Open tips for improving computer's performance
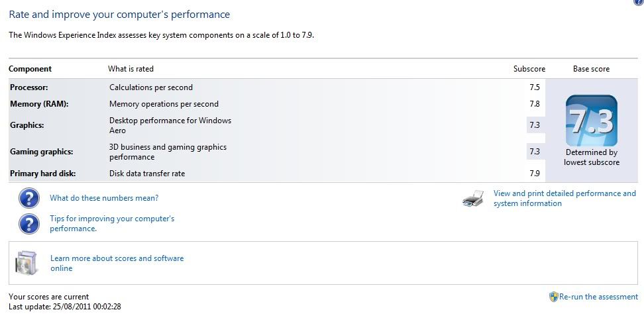The image size is (644, 314). [112, 223]
